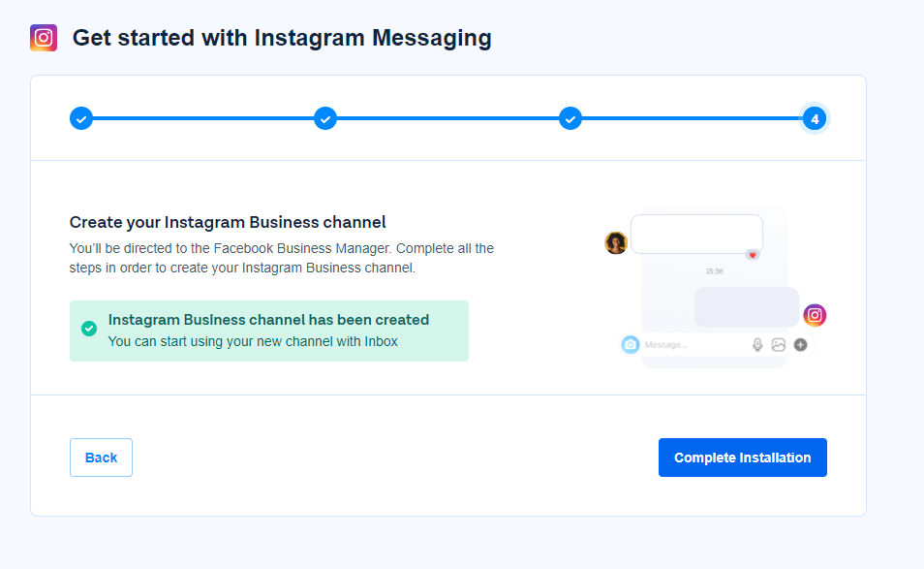The image size is (924, 569).
Task: Select the first completed step checkmark
Action: pyautogui.click(x=81, y=118)
